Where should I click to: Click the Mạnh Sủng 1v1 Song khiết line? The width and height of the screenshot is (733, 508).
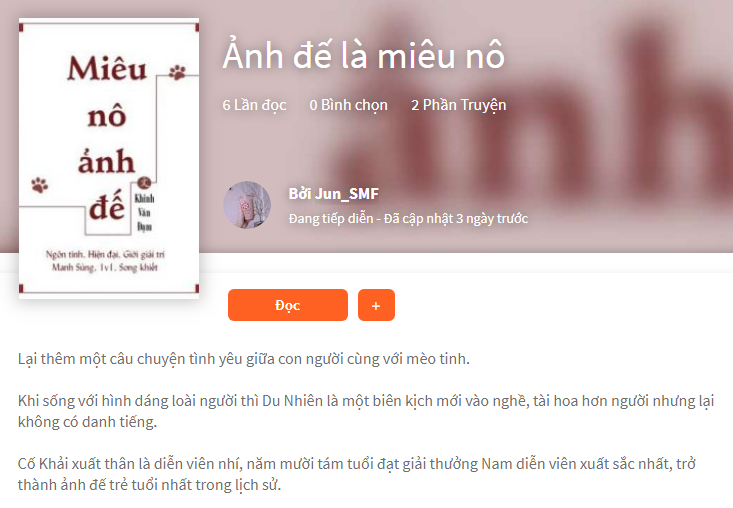click(x=105, y=267)
